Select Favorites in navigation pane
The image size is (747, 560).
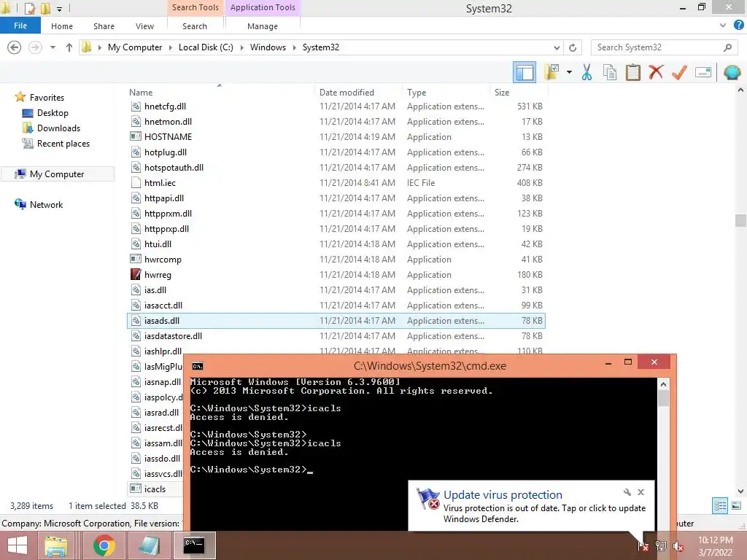click(x=47, y=97)
